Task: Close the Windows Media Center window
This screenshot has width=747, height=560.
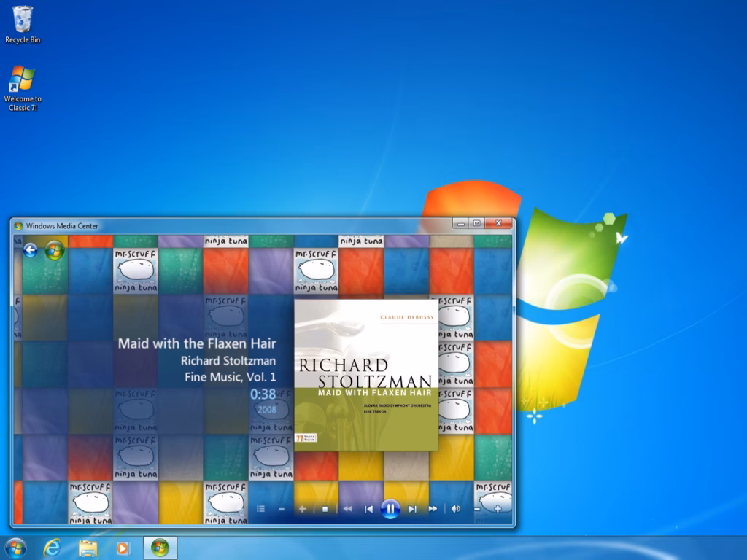Action: (x=498, y=223)
